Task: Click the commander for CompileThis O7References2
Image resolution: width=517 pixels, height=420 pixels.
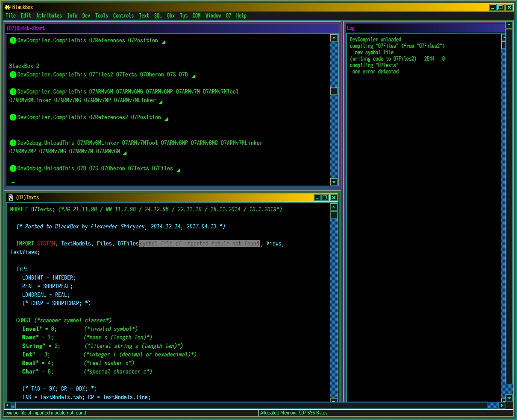Action: 13,117
